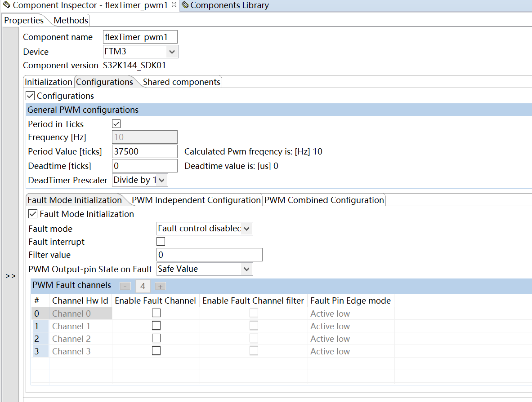Click the PWM Fault channels count field
Image resolution: width=532 pixels, height=402 pixels.
(143, 286)
